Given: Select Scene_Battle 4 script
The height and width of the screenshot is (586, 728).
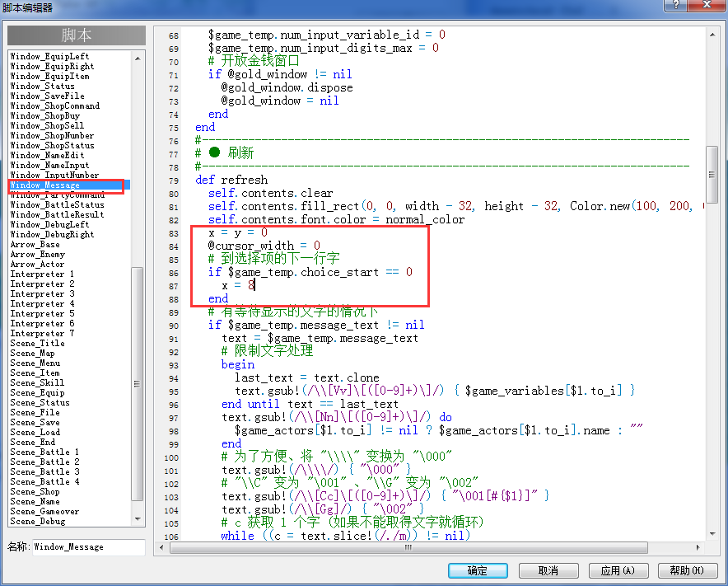Looking at the screenshot, I should tap(44, 481).
